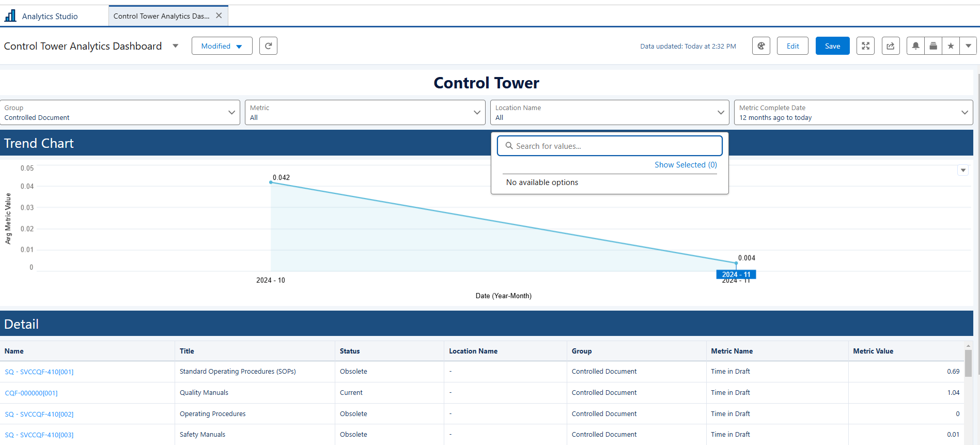Click the Save button
980x445 pixels.
832,46
